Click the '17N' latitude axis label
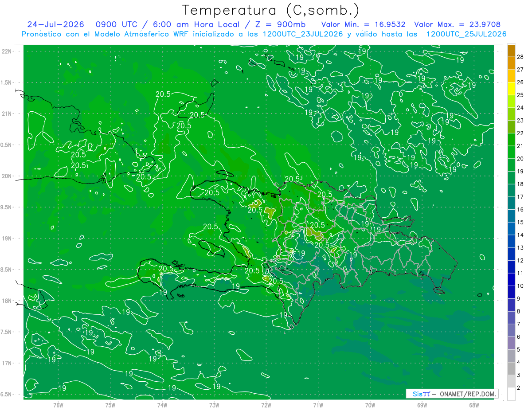532x411 pixels. pos(7,364)
